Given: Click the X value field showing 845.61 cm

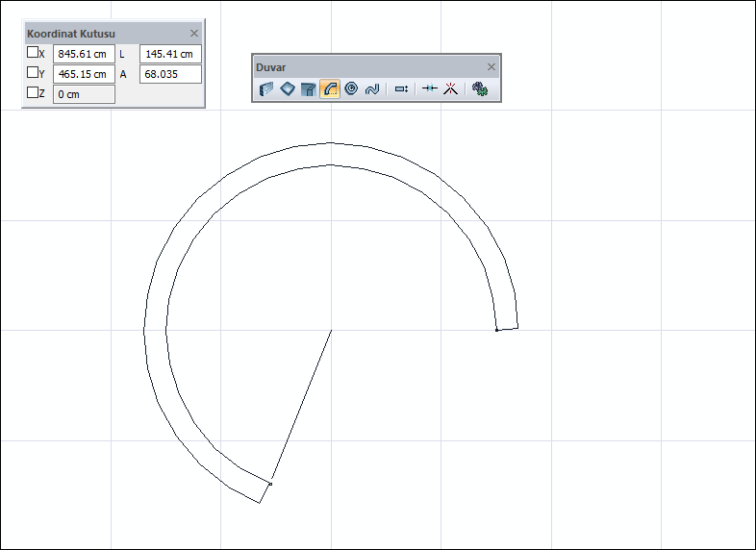Looking at the screenshot, I should coord(84,54).
